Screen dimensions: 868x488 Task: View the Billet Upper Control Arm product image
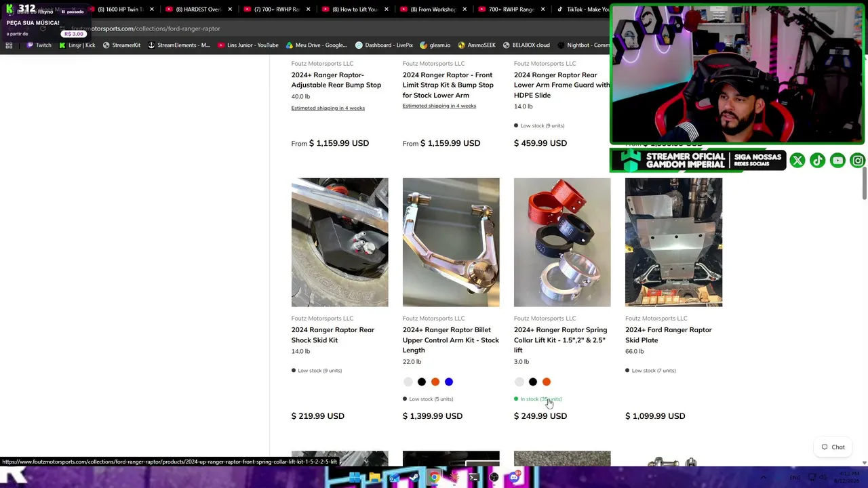(x=451, y=243)
